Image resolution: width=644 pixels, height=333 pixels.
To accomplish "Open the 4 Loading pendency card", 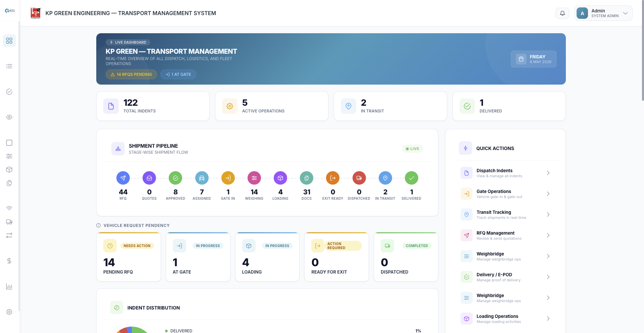I will [x=267, y=257].
